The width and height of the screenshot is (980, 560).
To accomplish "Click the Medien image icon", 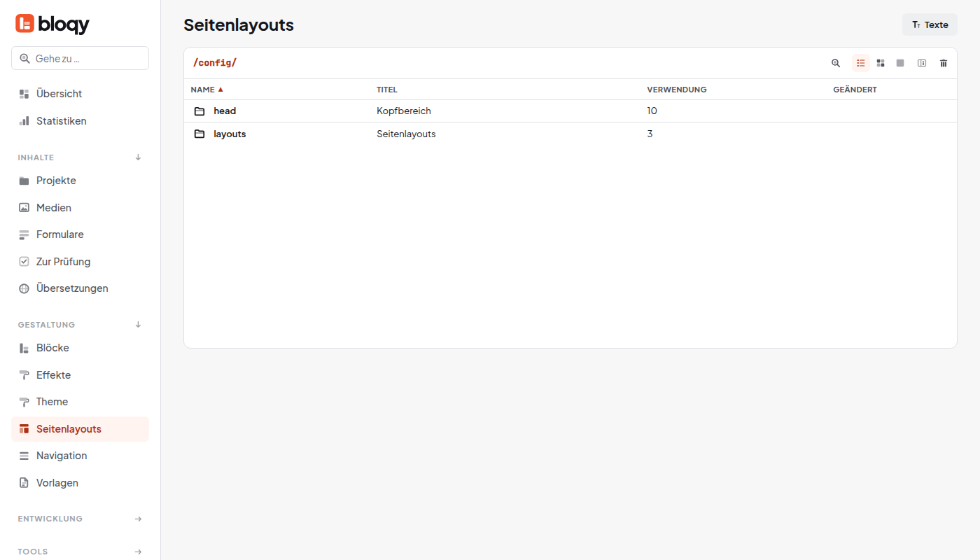I will (24, 208).
